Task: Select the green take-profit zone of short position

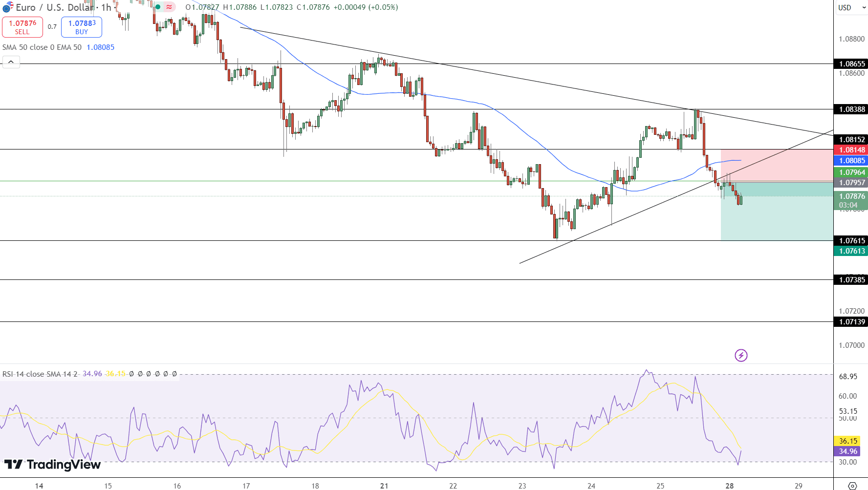Action: coord(777,211)
